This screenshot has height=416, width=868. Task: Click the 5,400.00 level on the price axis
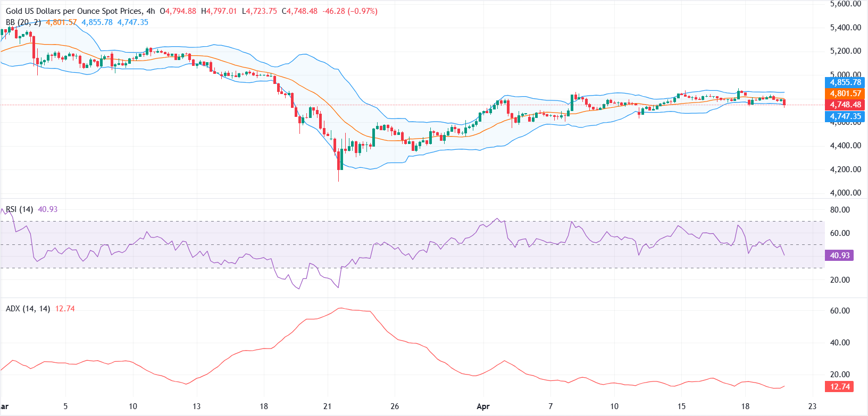[x=845, y=28]
